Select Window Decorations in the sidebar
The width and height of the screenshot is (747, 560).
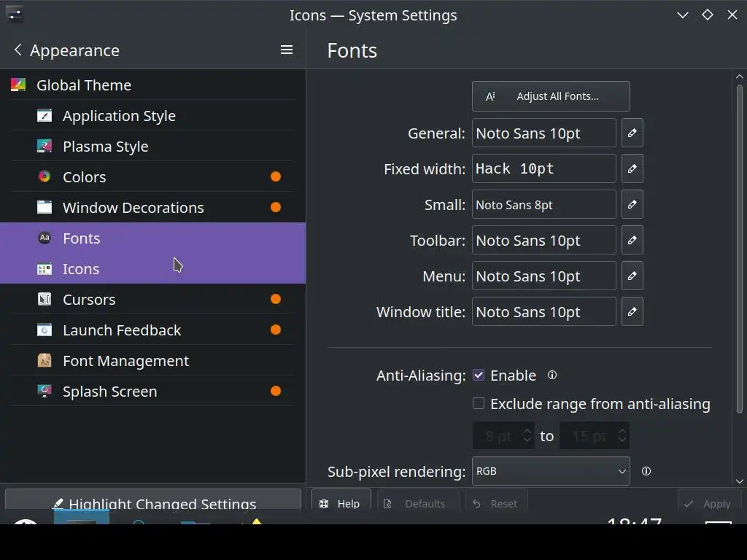pyautogui.click(x=133, y=208)
